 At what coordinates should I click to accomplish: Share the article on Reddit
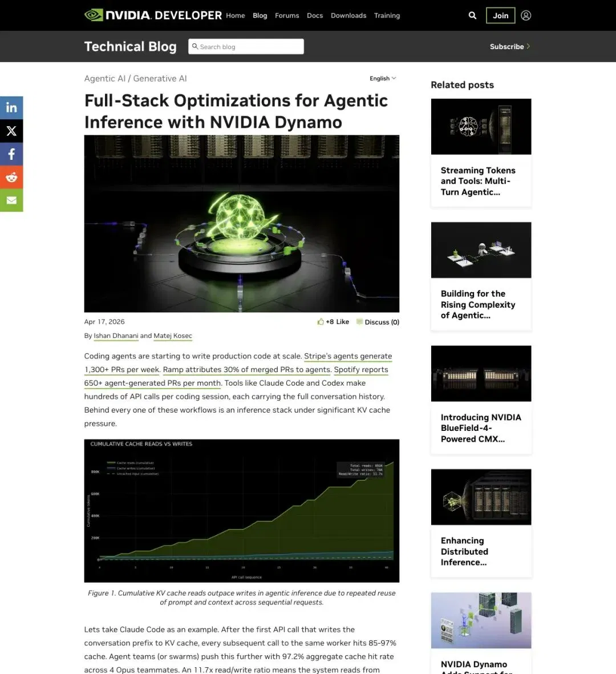(x=11, y=177)
